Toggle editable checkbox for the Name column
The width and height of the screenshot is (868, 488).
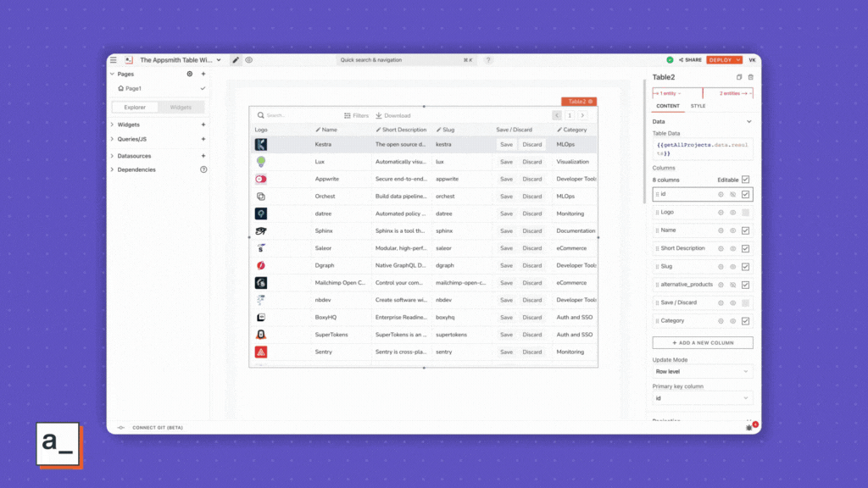(x=746, y=230)
